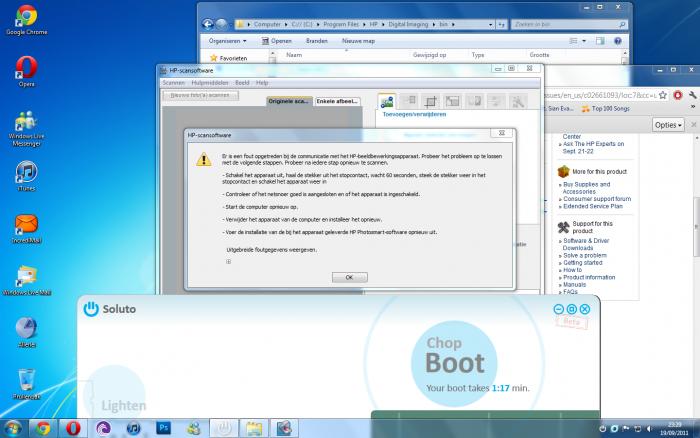Select Favorieten in Explorer navigation pane
The height and width of the screenshot is (438, 700).
(x=229, y=58)
